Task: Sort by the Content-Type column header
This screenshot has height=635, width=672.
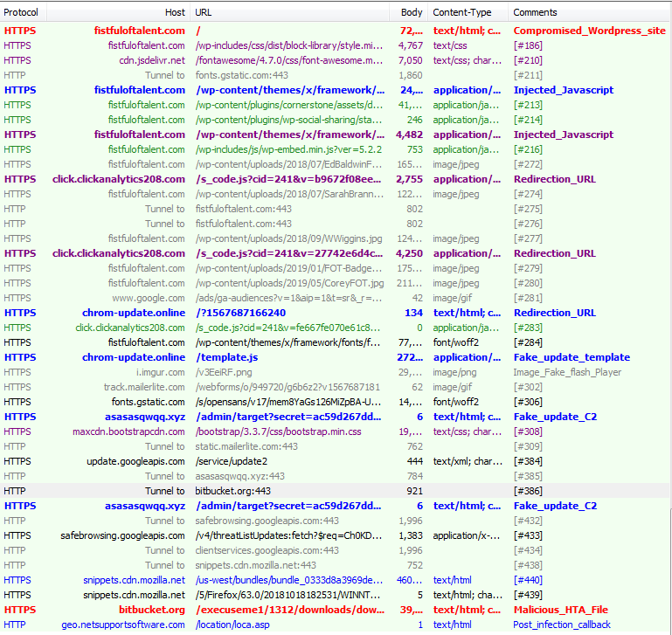Action: point(462,12)
